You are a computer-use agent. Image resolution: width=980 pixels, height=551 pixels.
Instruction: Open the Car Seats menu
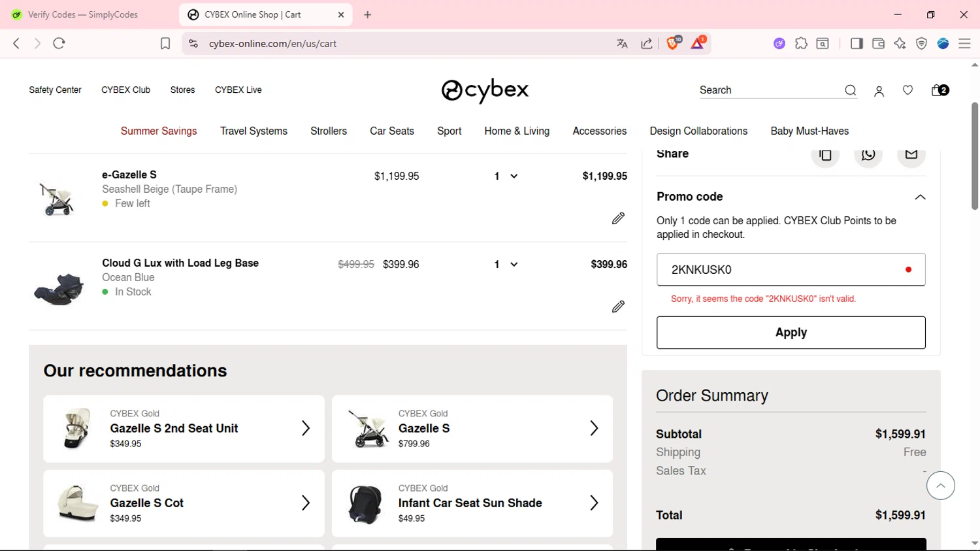point(392,131)
